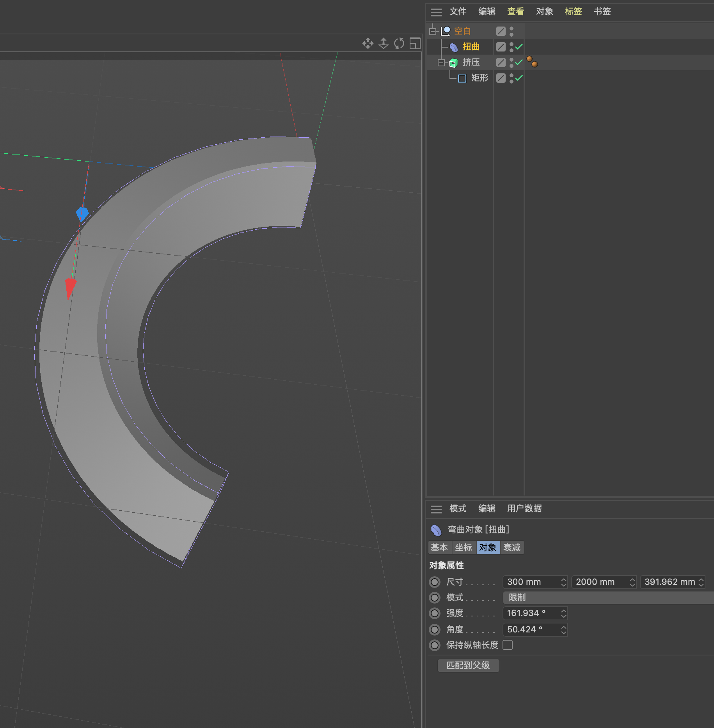This screenshot has height=728, width=714.
Task: Switch to the 对象 tab
Action: pos(488,548)
